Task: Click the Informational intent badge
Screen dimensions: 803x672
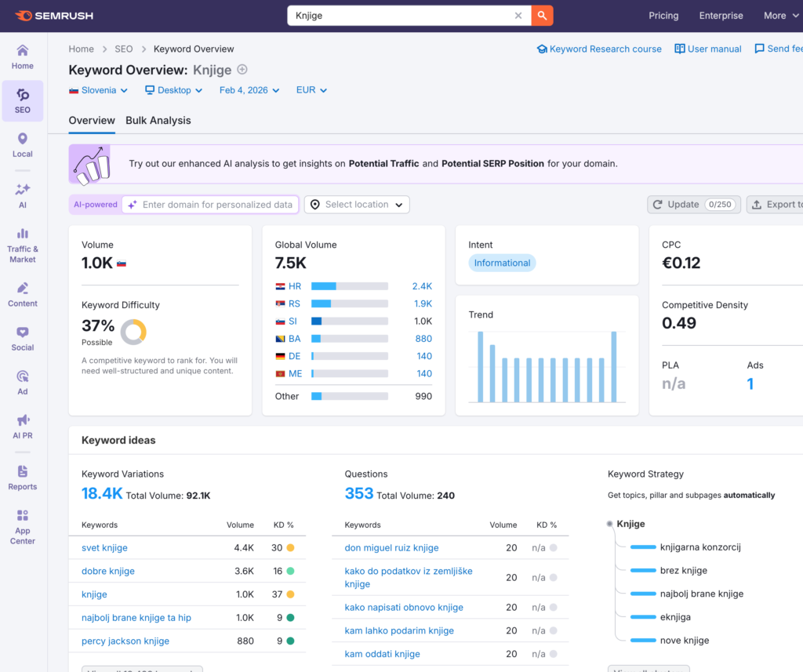Action: pos(502,263)
